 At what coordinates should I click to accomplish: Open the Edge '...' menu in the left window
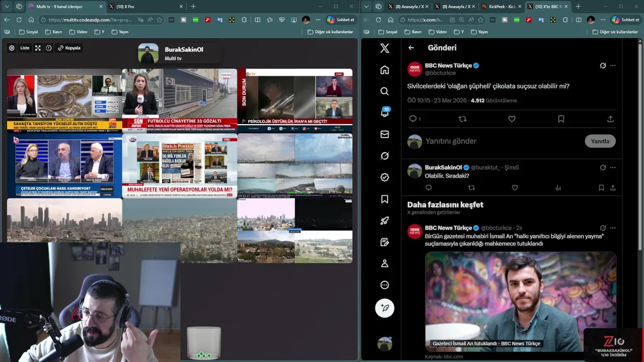coord(318,20)
